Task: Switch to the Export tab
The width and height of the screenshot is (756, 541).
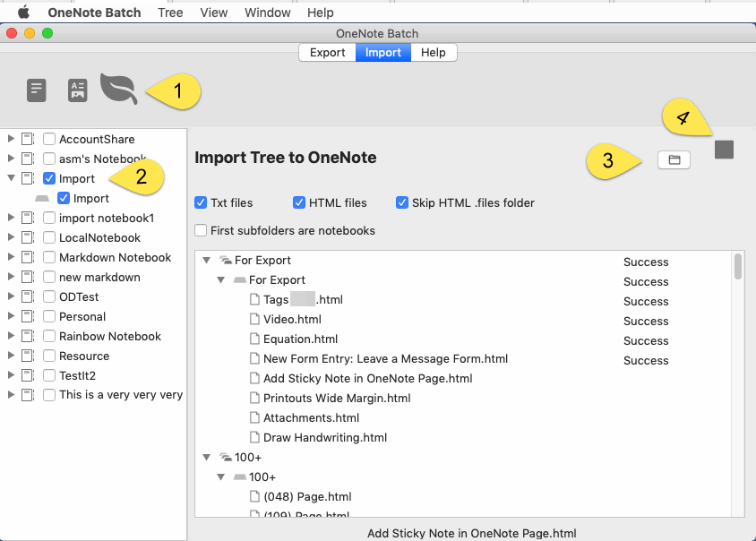Action: pyautogui.click(x=327, y=53)
